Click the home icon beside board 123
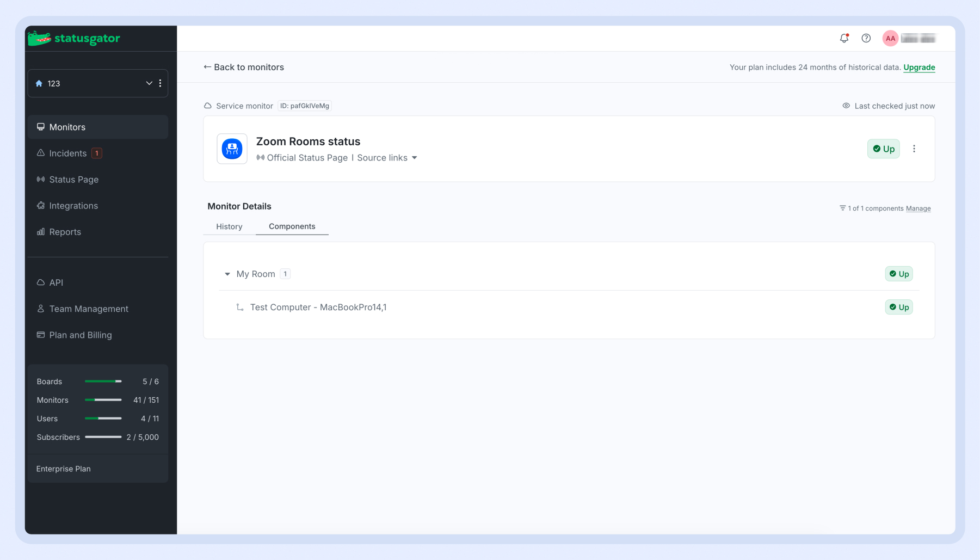The width and height of the screenshot is (980, 560). coord(39,83)
